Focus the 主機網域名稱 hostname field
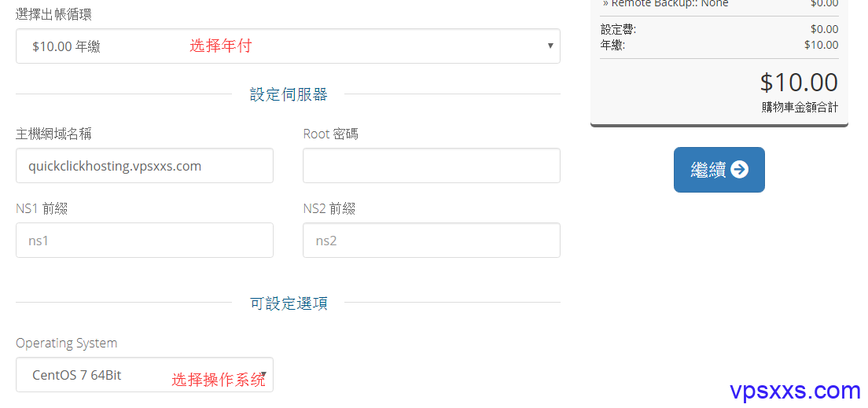This screenshot has width=868, height=408. [x=145, y=166]
